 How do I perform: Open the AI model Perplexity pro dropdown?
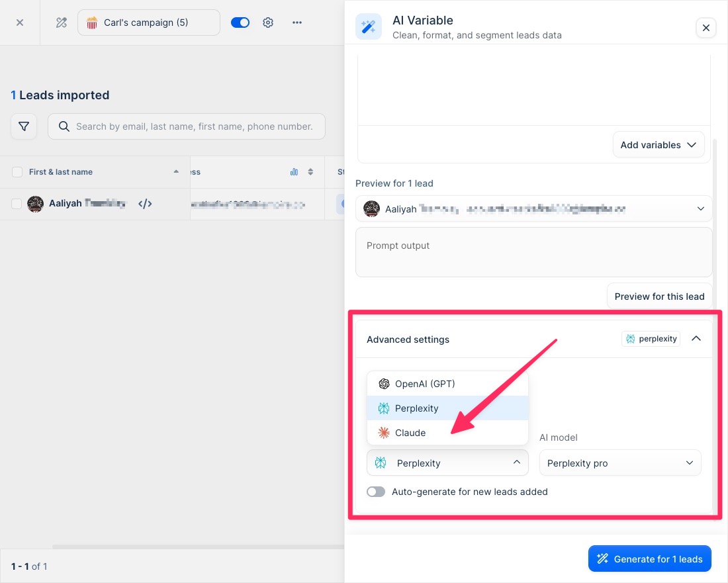pyautogui.click(x=620, y=463)
